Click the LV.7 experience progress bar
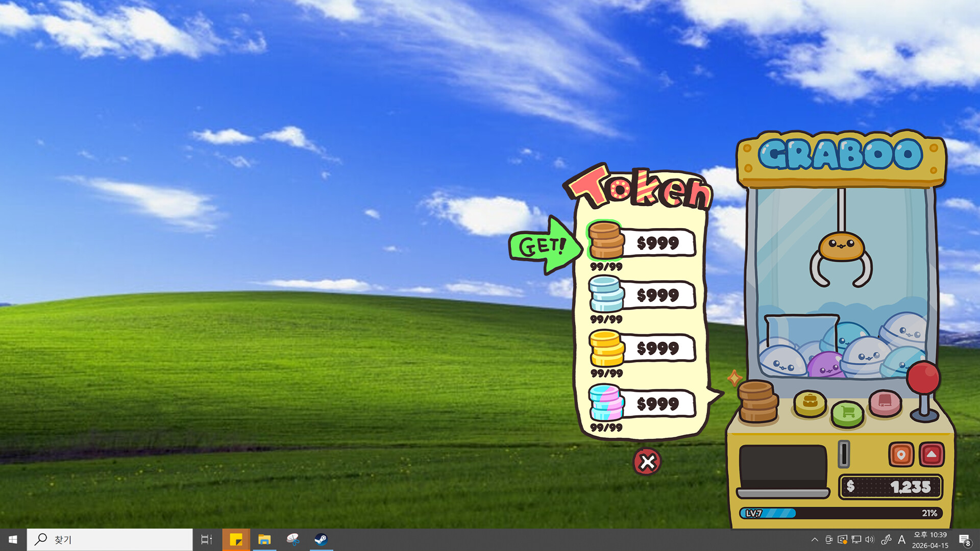Screen dimensions: 980x551 point(841,513)
